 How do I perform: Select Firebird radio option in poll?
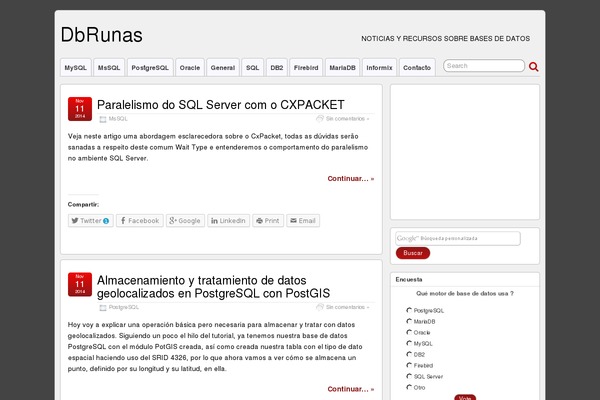tap(409, 365)
